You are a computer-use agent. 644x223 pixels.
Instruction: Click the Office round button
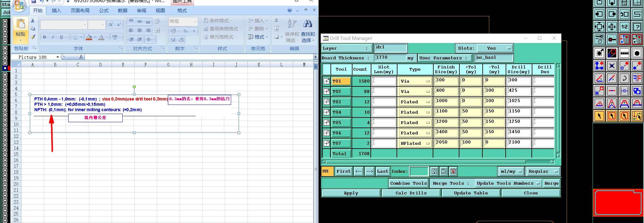coord(19,5)
